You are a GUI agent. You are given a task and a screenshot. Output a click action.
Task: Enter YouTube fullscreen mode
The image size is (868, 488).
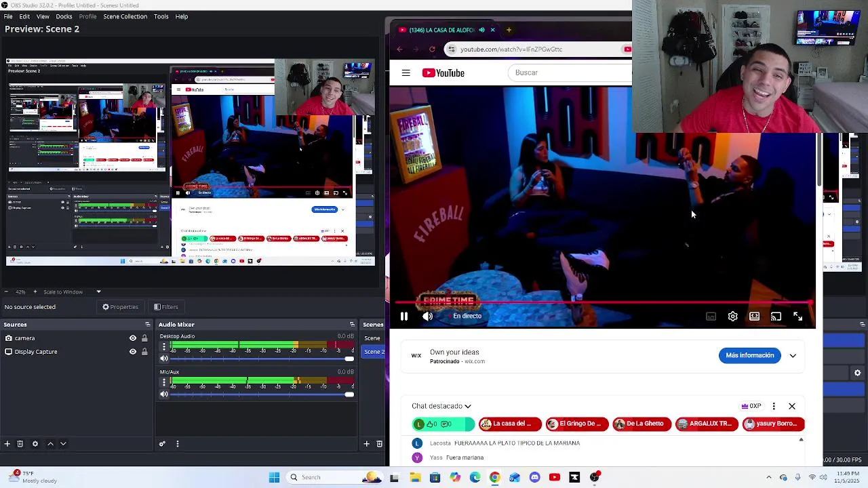click(797, 317)
